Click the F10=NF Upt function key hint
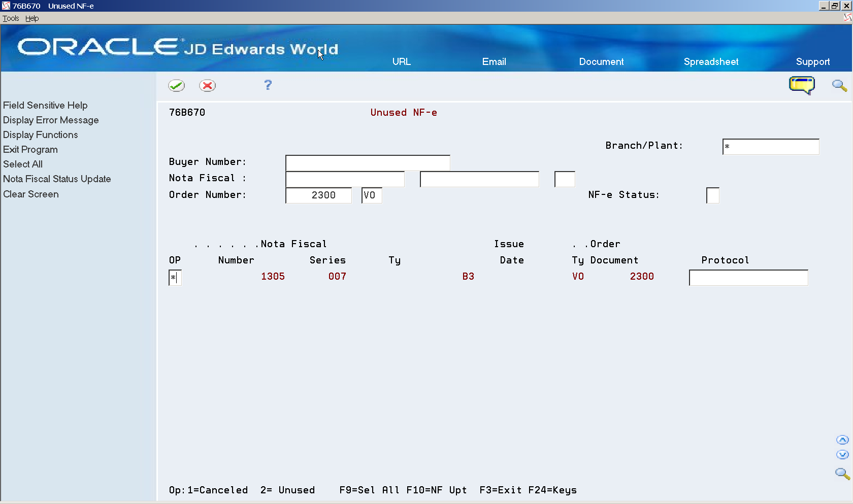 [x=437, y=490]
